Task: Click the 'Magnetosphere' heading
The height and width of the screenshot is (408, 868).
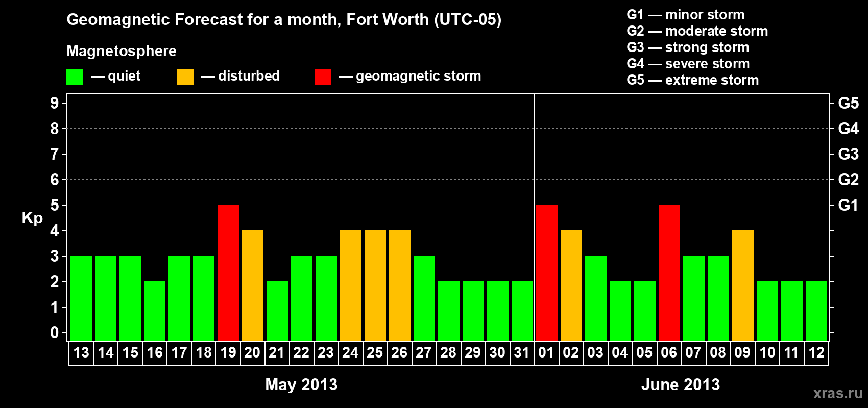Action: click(122, 51)
